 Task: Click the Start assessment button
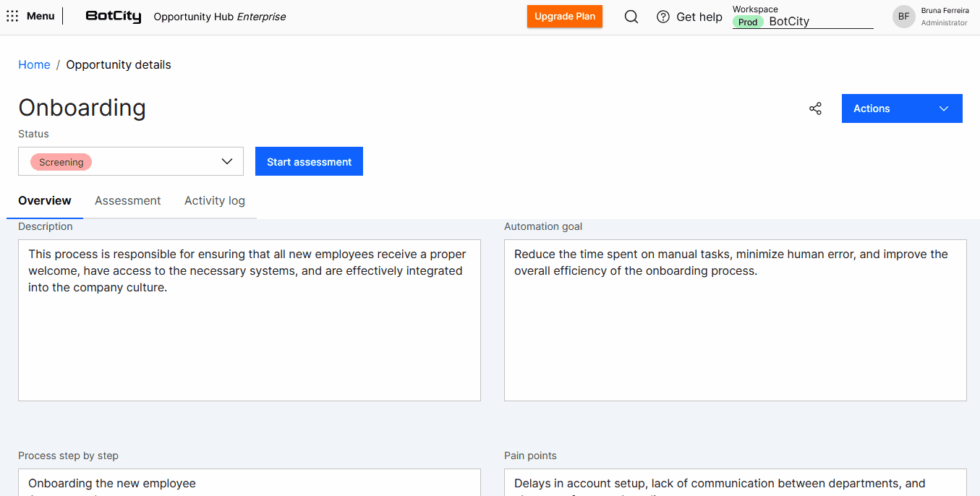coord(309,161)
